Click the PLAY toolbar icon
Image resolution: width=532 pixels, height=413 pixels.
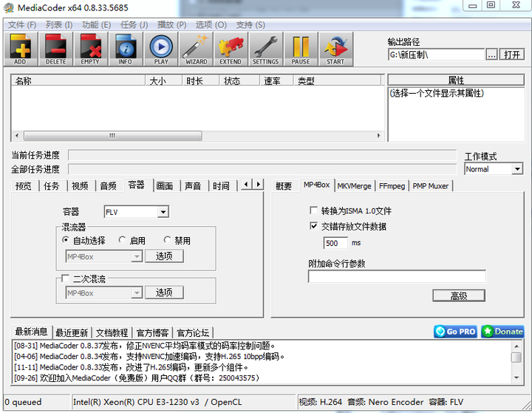pyautogui.click(x=161, y=49)
